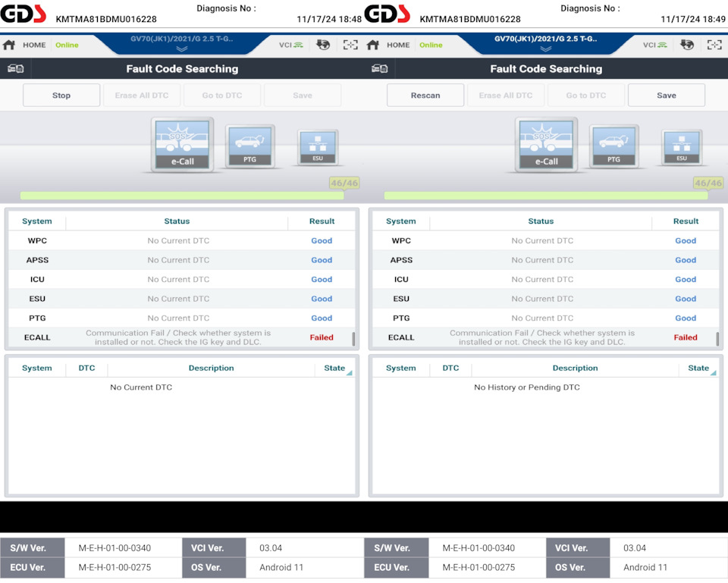Click the GDS logo in the left panel
The width and height of the screenshot is (728, 583).
click(x=24, y=14)
